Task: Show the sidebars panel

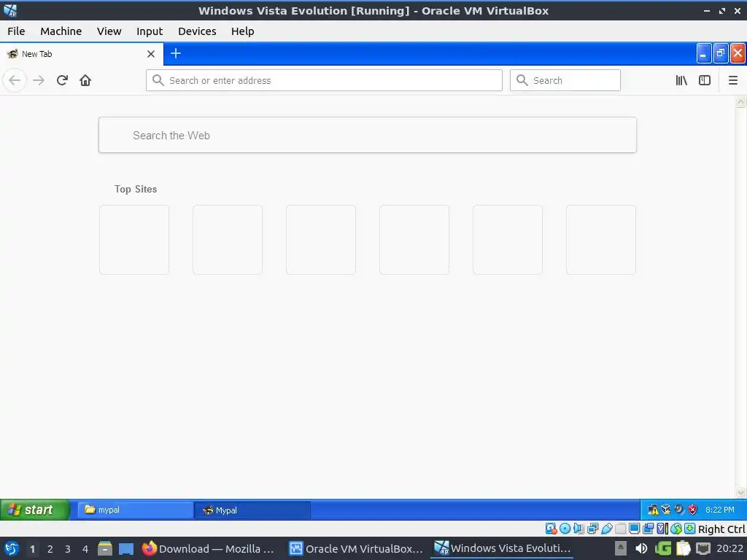Action: pyautogui.click(x=705, y=80)
